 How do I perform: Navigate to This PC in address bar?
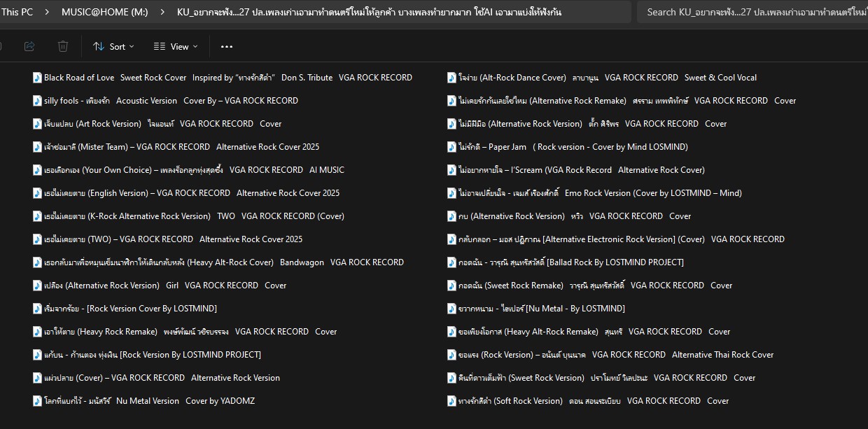coord(17,12)
